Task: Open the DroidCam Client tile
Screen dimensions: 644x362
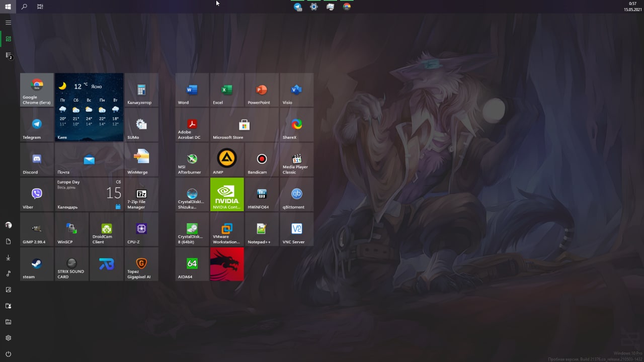Action: pos(107,229)
